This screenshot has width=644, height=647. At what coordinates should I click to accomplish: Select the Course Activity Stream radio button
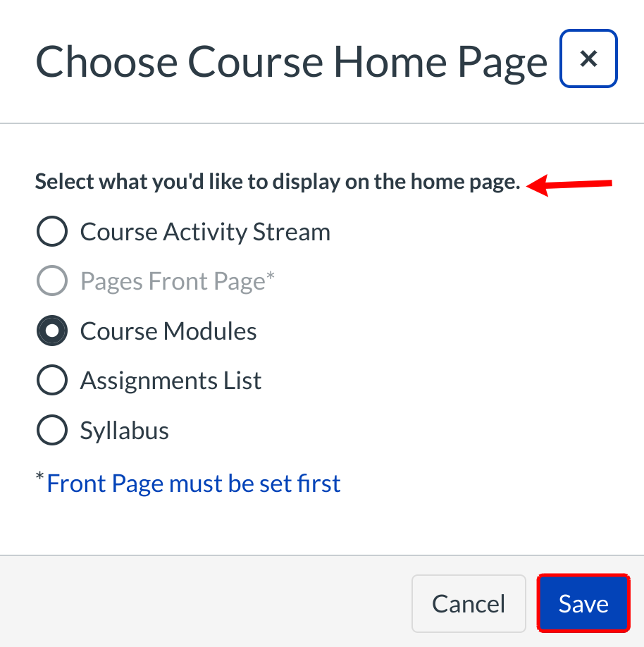[x=51, y=231]
